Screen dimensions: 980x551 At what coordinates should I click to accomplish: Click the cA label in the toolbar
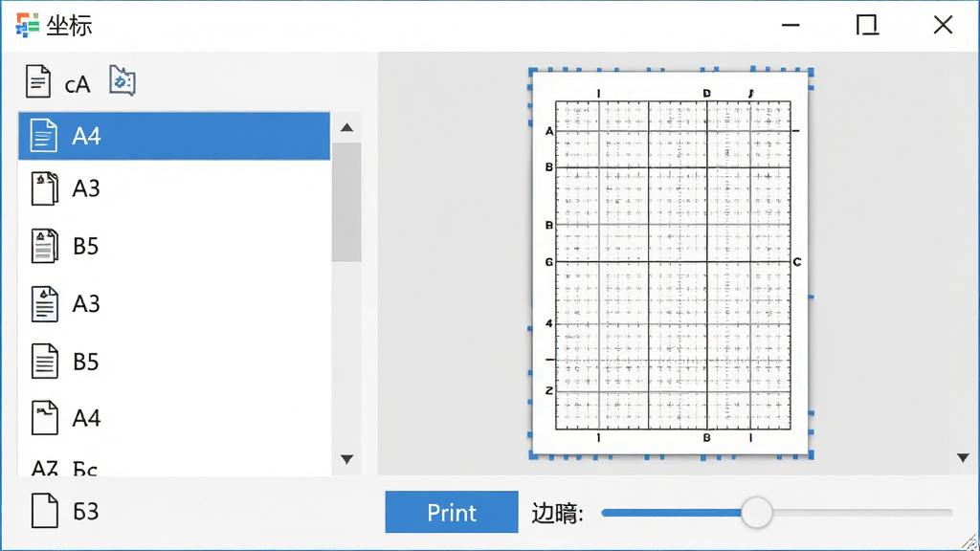pyautogui.click(x=78, y=84)
